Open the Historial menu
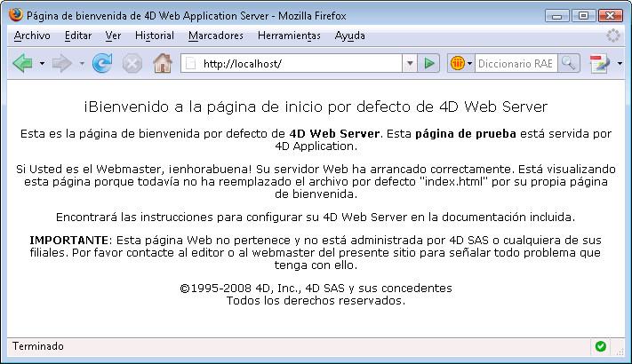This screenshot has height=364, width=632. point(155,36)
